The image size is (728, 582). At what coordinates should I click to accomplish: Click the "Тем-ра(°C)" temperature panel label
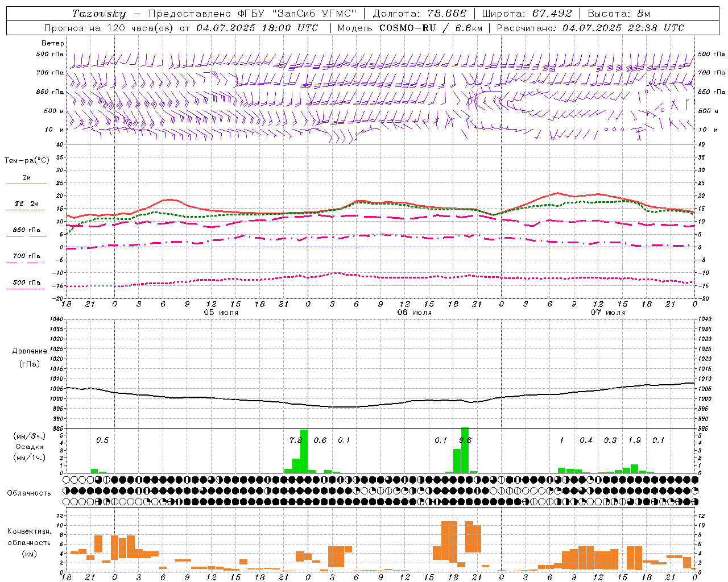pyautogui.click(x=27, y=161)
